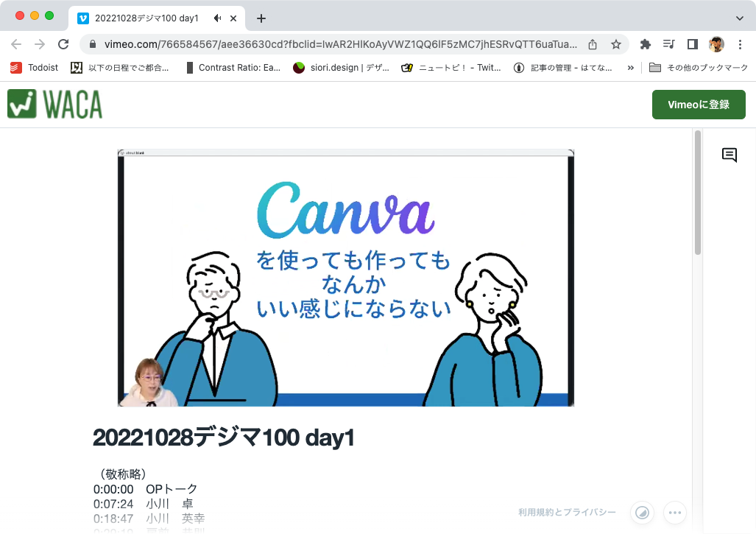Toggle the browser side panel icon
The height and width of the screenshot is (534, 756).
693,44
